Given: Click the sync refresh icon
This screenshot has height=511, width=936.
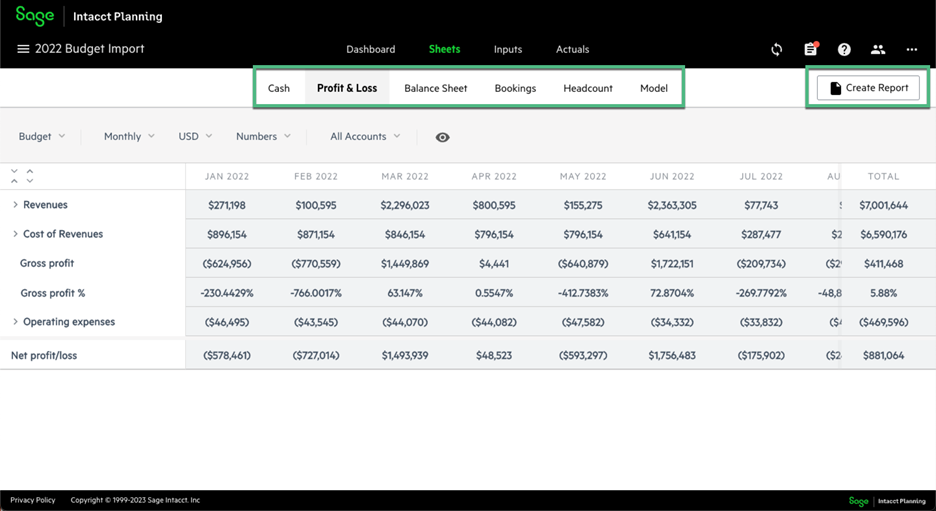Looking at the screenshot, I should point(776,50).
